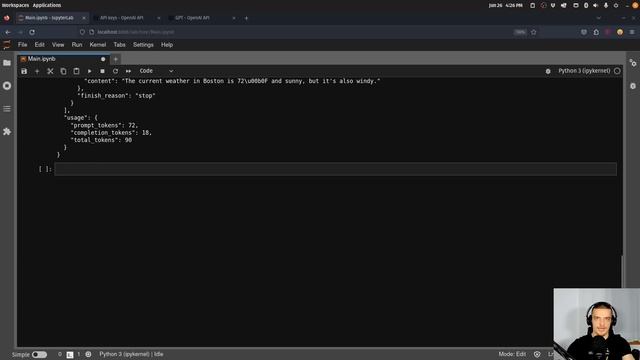Select the Main.ipynb notebook tab
640x360 pixels.
63,59
